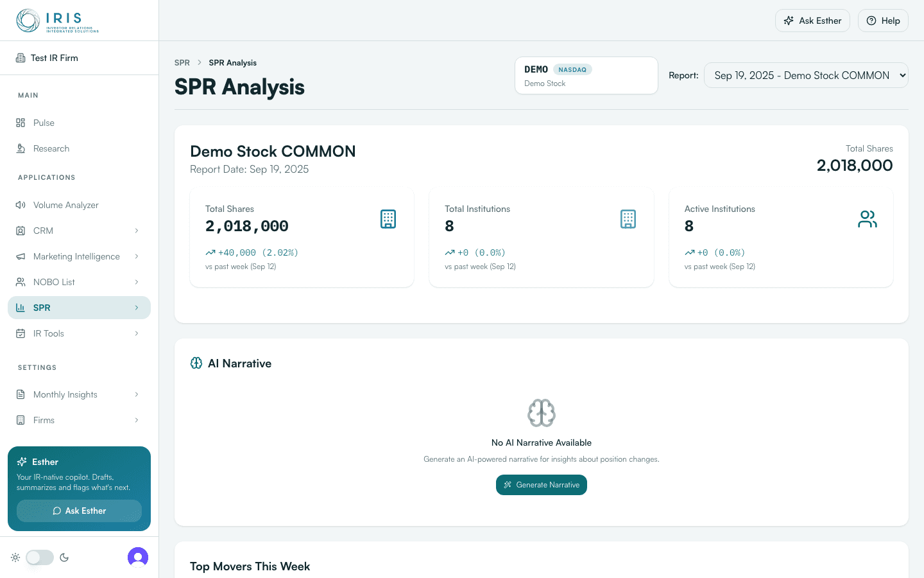Expand the Marketing Intelligence chevron
Viewport: 924px width, 578px height.
point(137,256)
